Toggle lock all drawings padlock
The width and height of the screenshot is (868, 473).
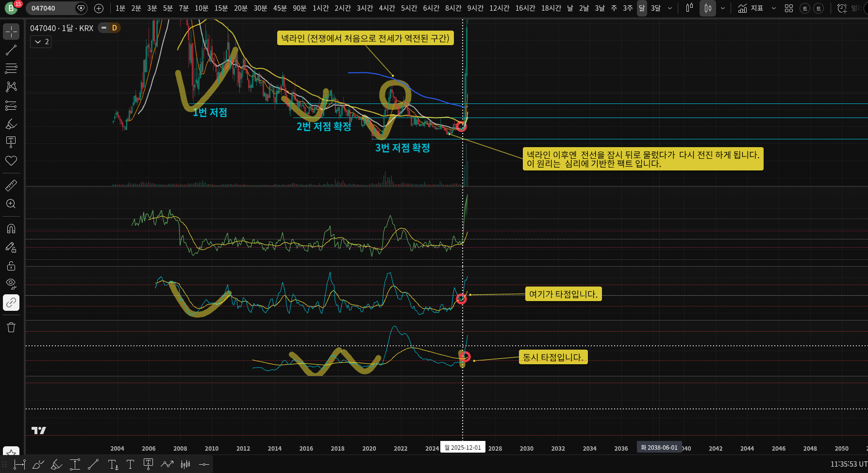pyautogui.click(x=11, y=266)
